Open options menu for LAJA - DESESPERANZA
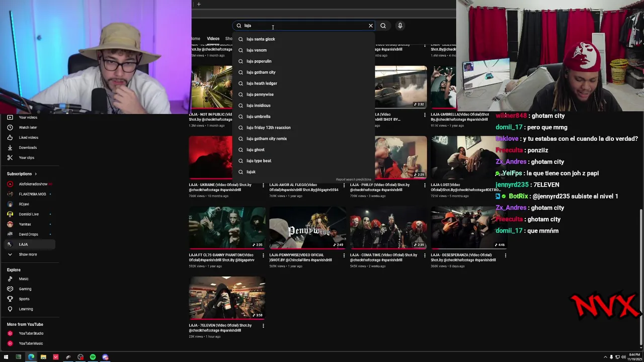The width and height of the screenshot is (644, 362). [x=505, y=255]
